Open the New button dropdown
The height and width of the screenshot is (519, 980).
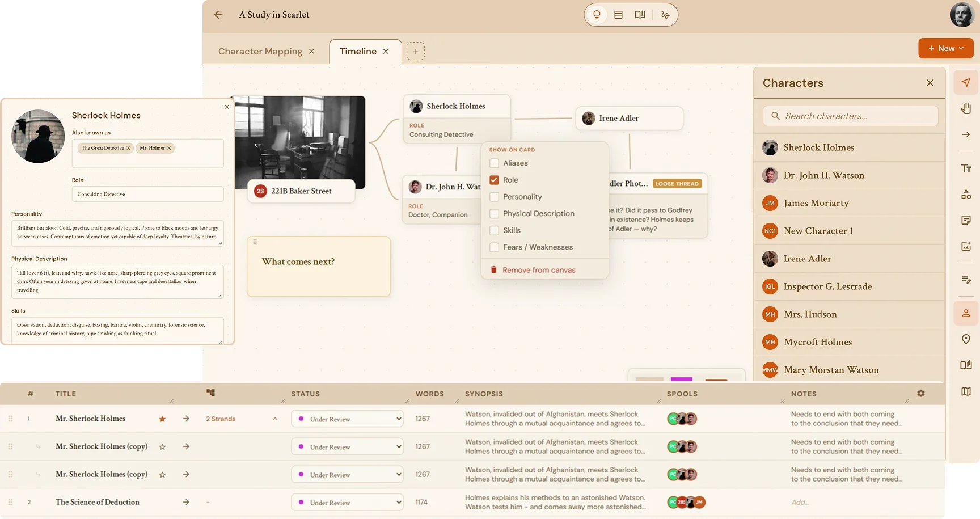[x=945, y=48]
